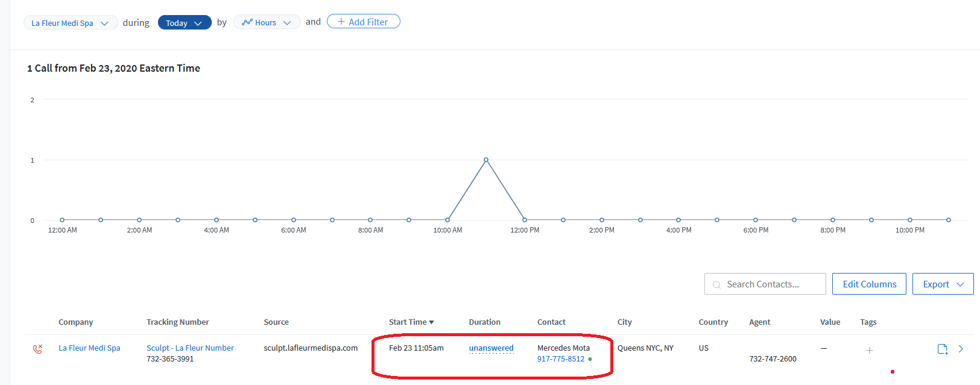Click the unanswered duration link

491,348
